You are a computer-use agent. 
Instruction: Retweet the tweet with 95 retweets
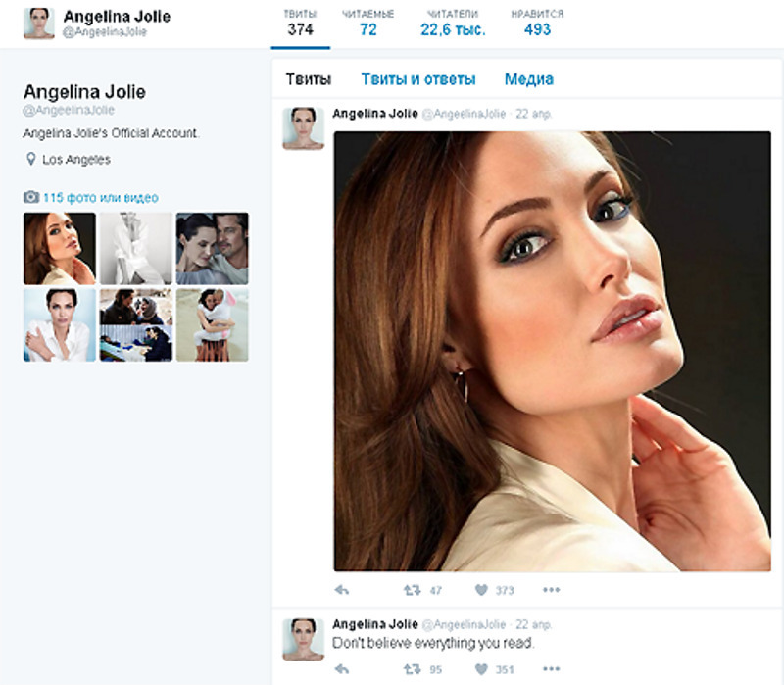(x=413, y=669)
